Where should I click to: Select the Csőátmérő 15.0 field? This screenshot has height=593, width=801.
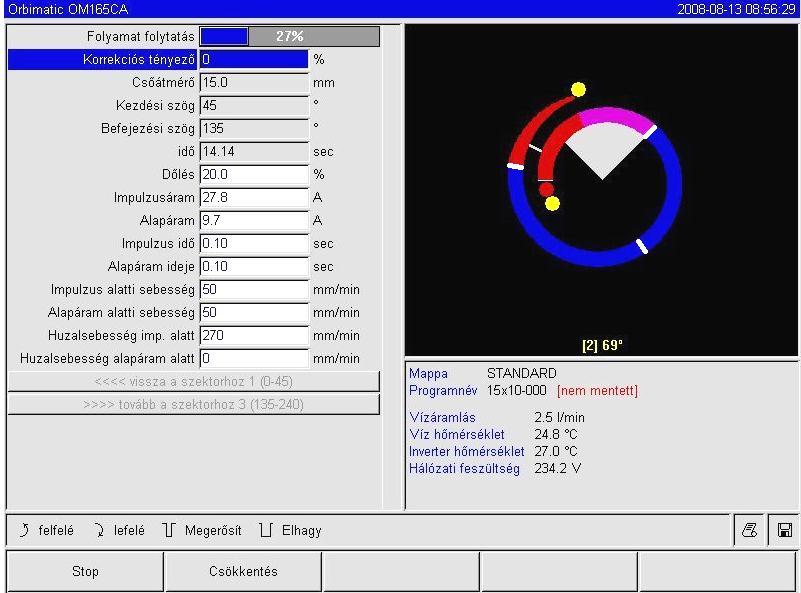(x=254, y=82)
